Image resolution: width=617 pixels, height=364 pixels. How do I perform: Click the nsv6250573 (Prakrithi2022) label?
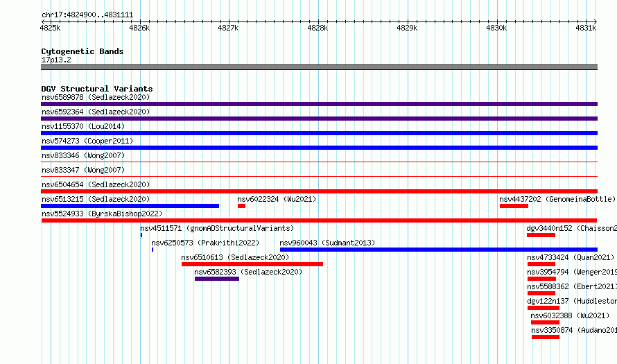pos(205,243)
